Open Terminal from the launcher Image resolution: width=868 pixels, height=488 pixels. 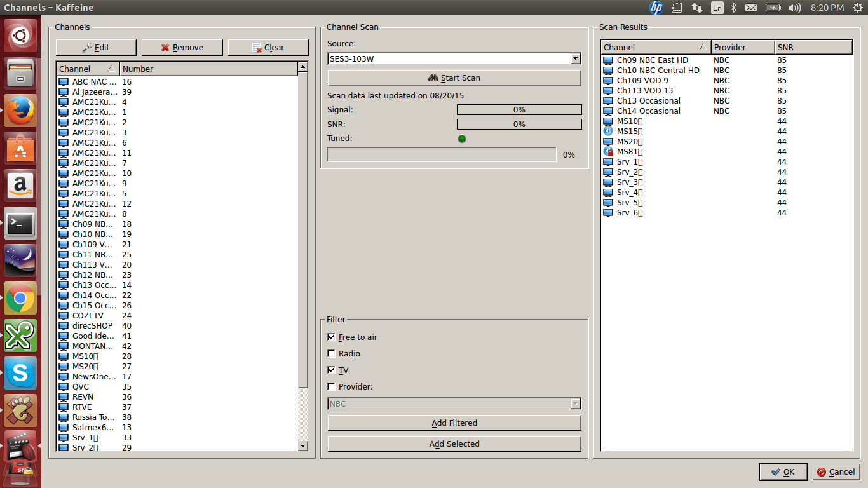20,223
